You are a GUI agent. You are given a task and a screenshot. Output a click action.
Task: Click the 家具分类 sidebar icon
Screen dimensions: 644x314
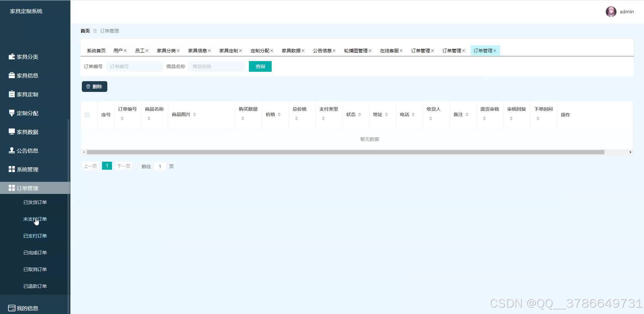(x=12, y=56)
